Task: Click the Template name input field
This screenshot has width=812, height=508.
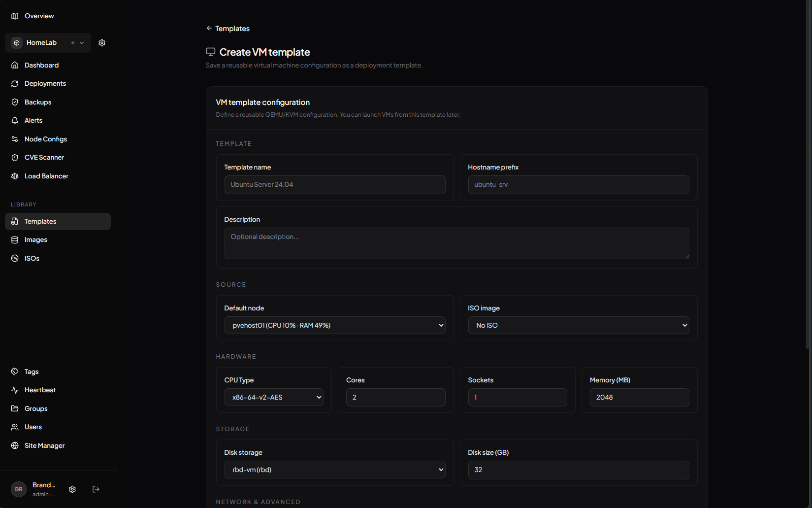Action: [x=335, y=185]
